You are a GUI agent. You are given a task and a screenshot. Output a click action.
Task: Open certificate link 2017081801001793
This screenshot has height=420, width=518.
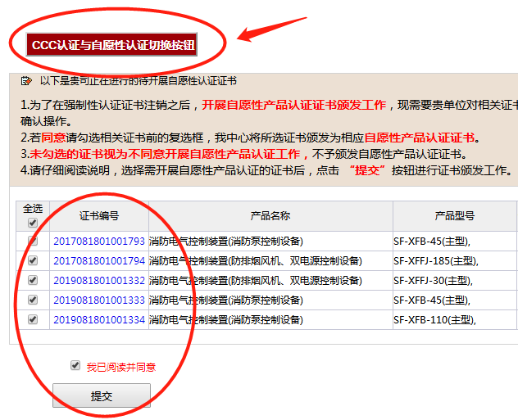pyautogui.click(x=98, y=242)
